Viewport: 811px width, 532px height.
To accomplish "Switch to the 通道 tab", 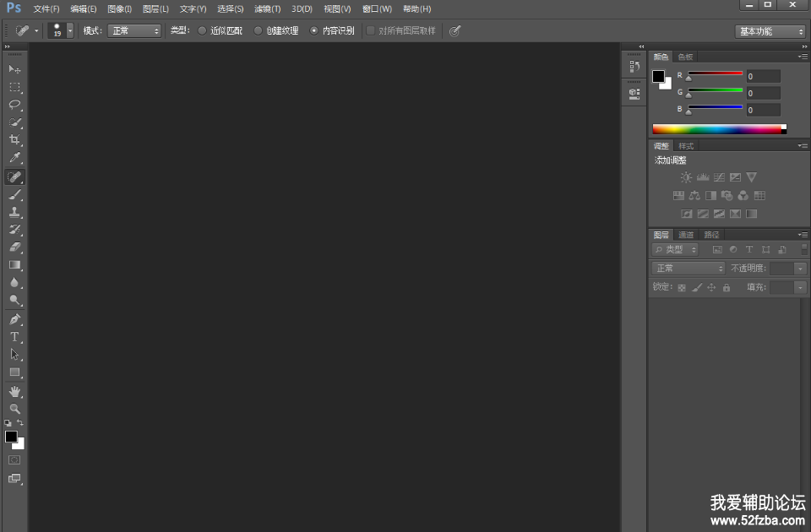I will click(686, 235).
